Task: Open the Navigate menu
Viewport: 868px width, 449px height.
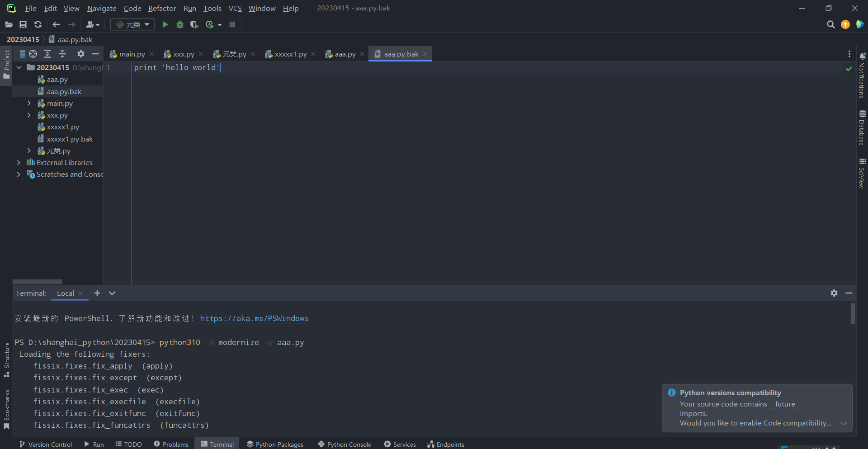Action: [x=102, y=8]
